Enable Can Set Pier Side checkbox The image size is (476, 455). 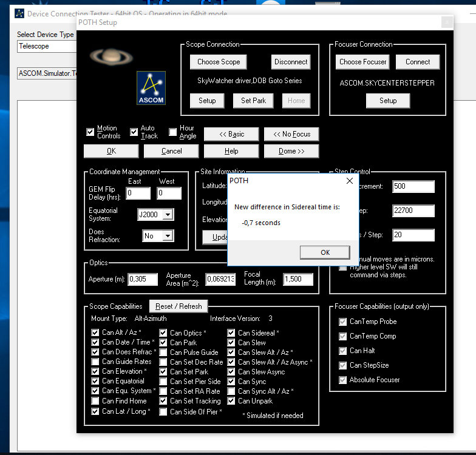[x=163, y=381]
